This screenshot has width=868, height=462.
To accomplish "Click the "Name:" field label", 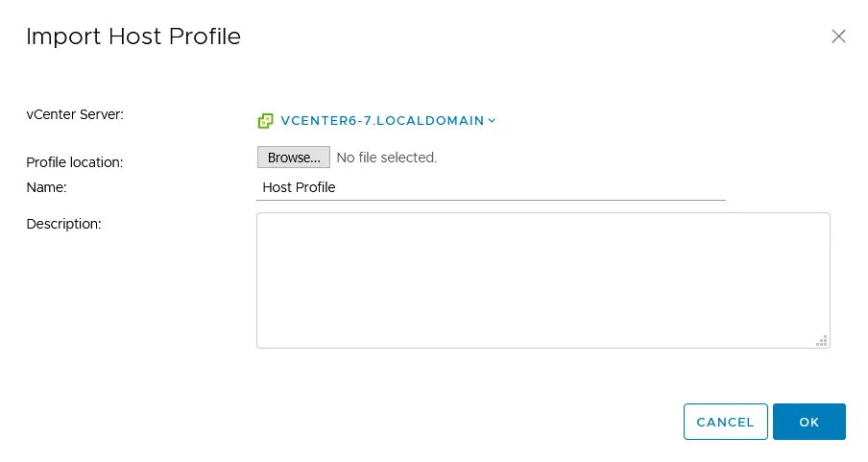I will pos(46,187).
